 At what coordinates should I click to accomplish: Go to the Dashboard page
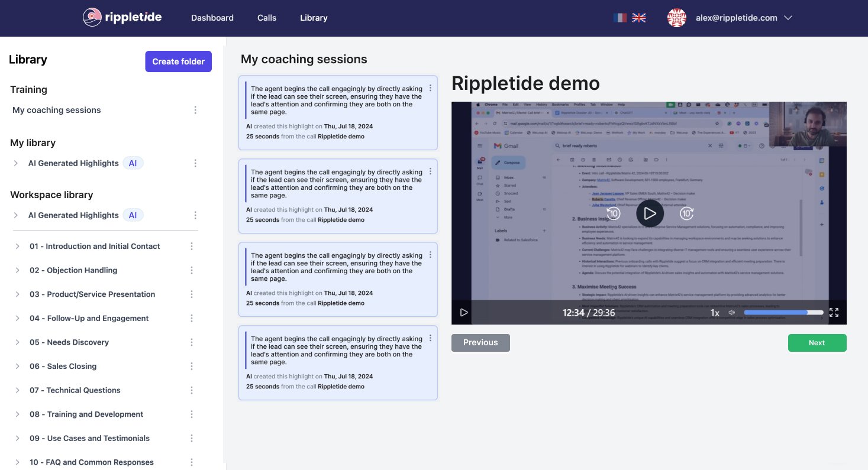(x=212, y=18)
